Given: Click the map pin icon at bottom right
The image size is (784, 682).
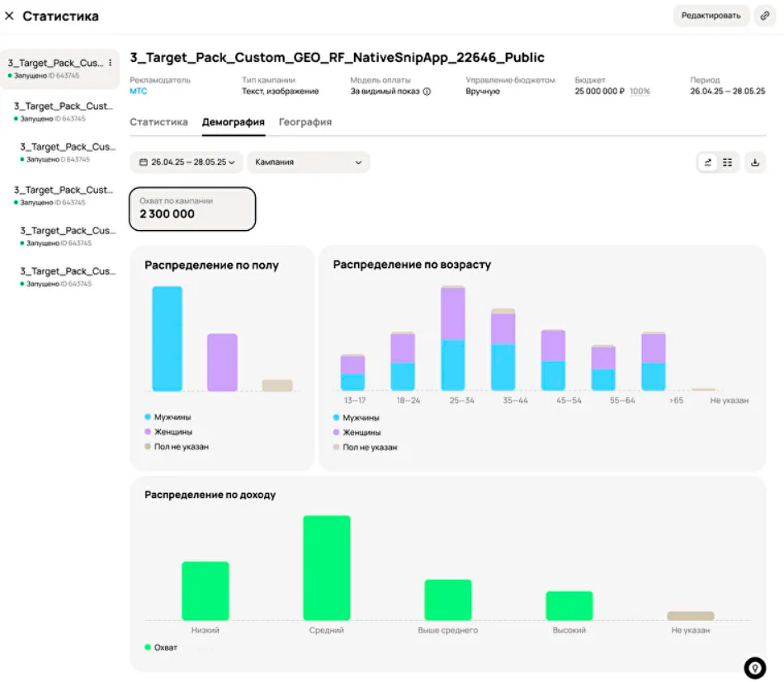Looking at the screenshot, I should pyautogui.click(x=754, y=668).
